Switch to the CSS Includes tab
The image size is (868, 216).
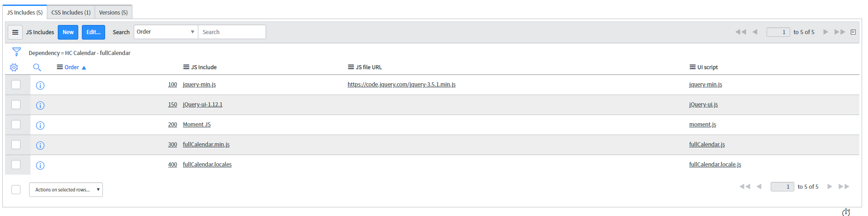(71, 12)
